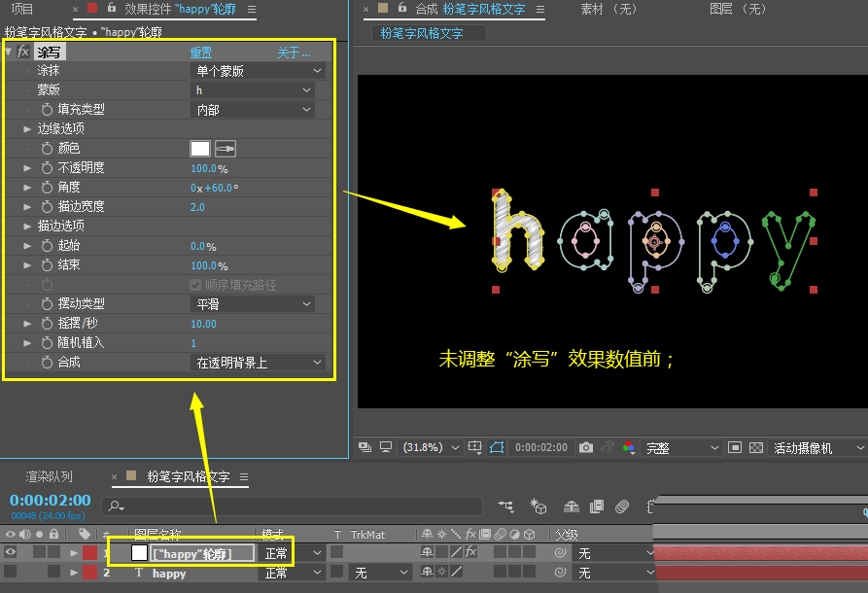868x593 pixels.
Task: Expand the 边缘选项 property group
Action: point(25,129)
